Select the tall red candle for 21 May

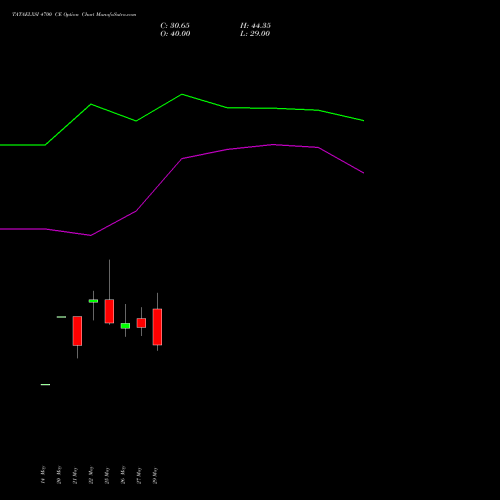tap(77, 331)
